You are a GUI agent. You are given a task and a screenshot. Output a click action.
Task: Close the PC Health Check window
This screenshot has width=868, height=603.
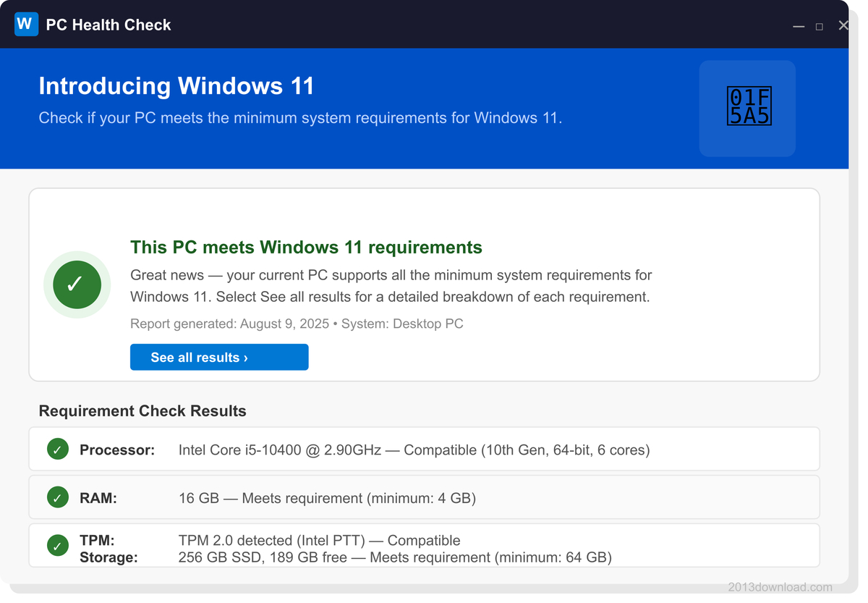coord(843,25)
